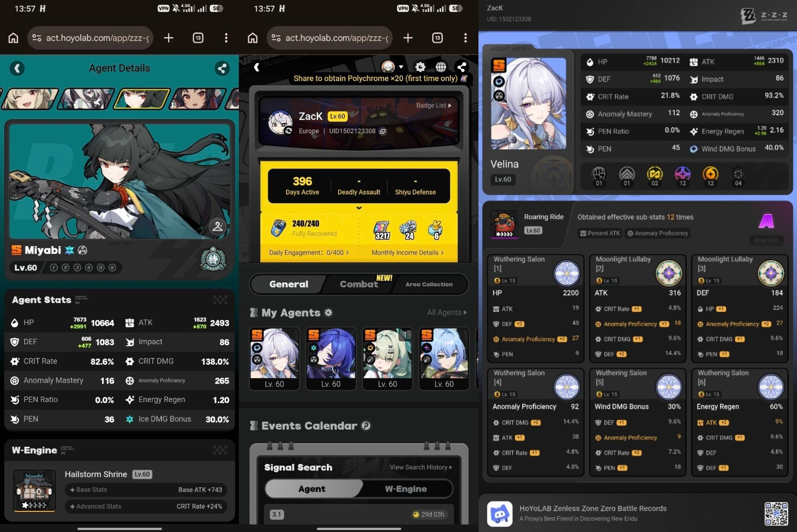This screenshot has width=797, height=532.
Task: Open Monthly Income Details
Action: coord(408,253)
